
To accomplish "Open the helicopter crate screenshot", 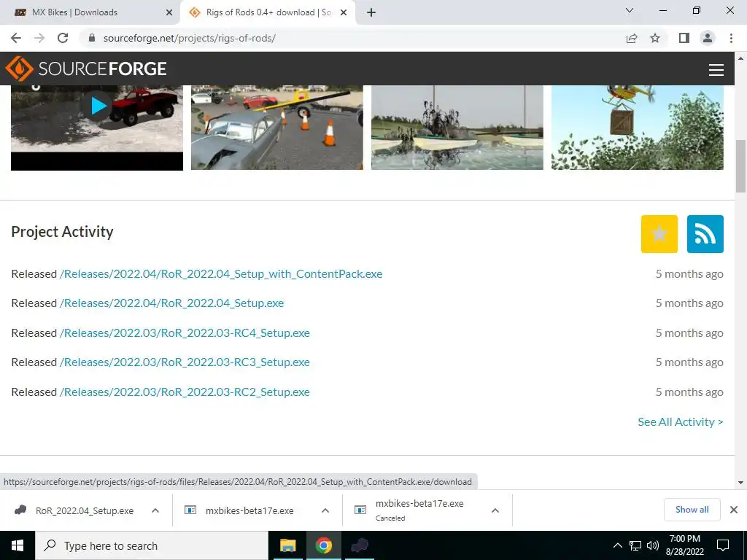I will point(638,128).
